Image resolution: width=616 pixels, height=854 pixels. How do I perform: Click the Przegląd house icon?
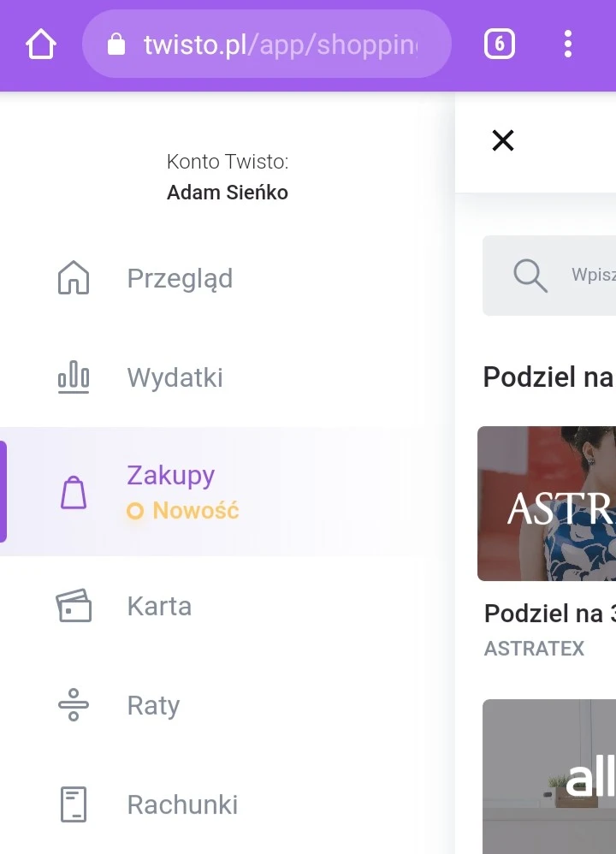coord(74,278)
